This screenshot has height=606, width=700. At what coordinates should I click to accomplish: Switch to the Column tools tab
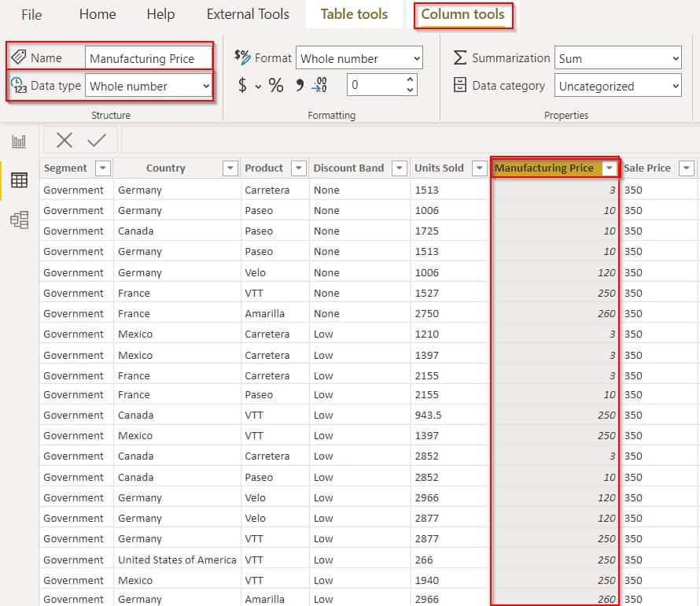463,15
